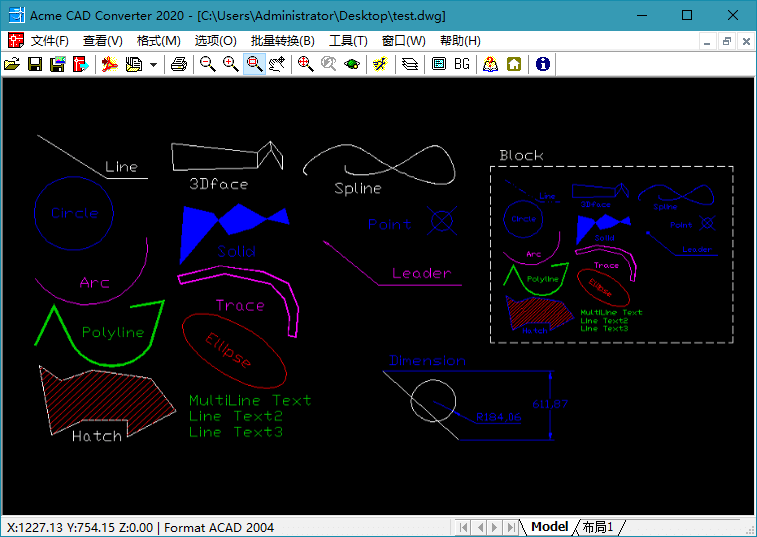
Task: Toggle the BG background color button
Action: point(462,64)
